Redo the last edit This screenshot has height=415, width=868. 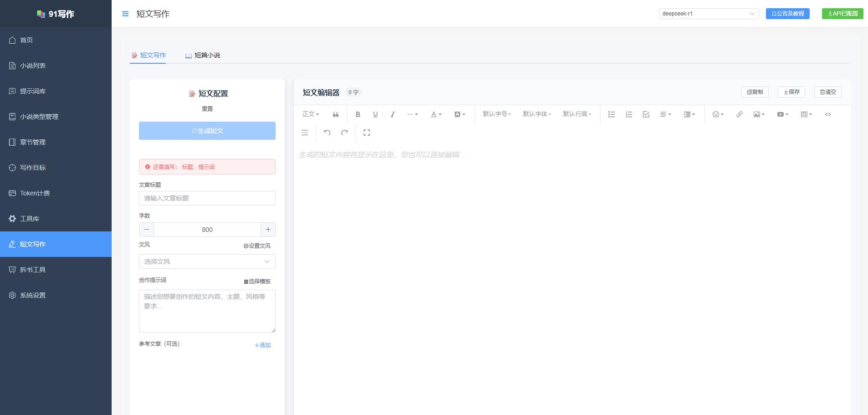tap(344, 133)
